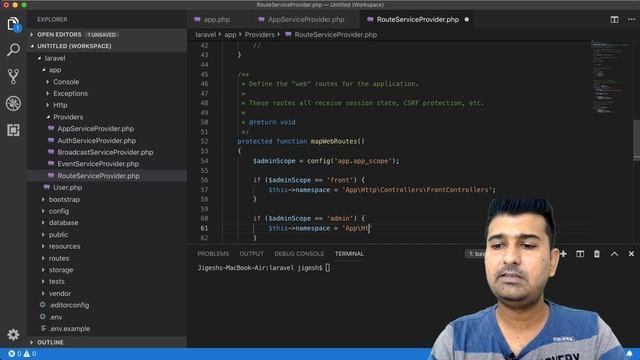The image size is (640, 360).
Task: Open BroadcastServiceProvider.php from explorer
Action: click(105, 152)
